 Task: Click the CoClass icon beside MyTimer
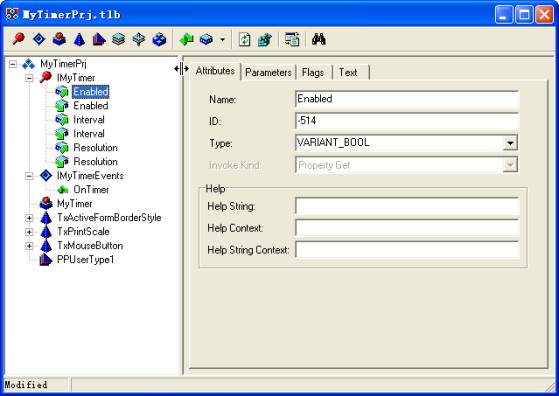pyautogui.click(x=46, y=203)
